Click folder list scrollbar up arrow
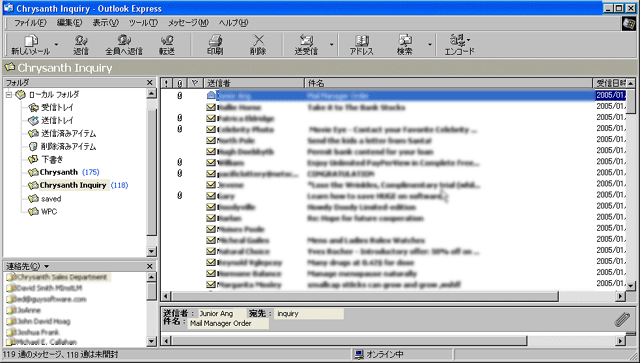The height and width of the screenshot is (363, 640). 151,94
